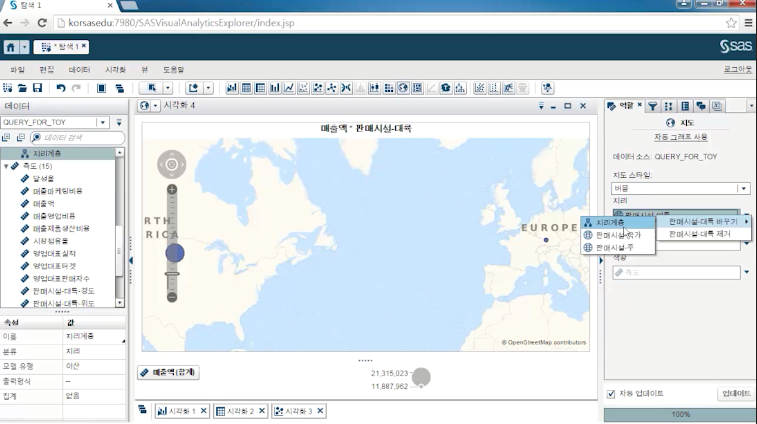This screenshot has width=757, height=424.
Task: Click the Redo arrow icon
Action: [76, 88]
